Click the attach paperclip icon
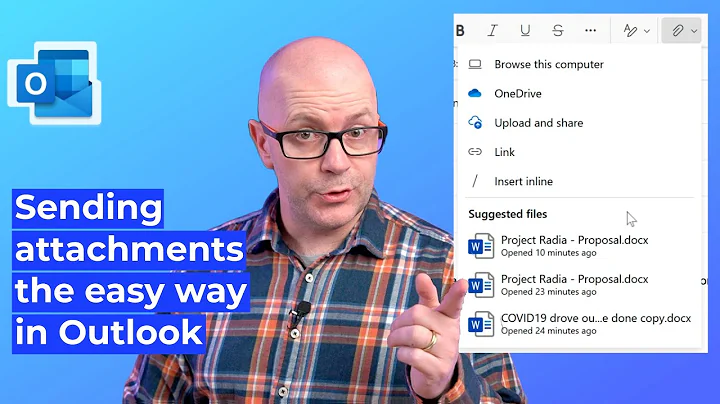This screenshot has height=404, width=720. [x=677, y=31]
